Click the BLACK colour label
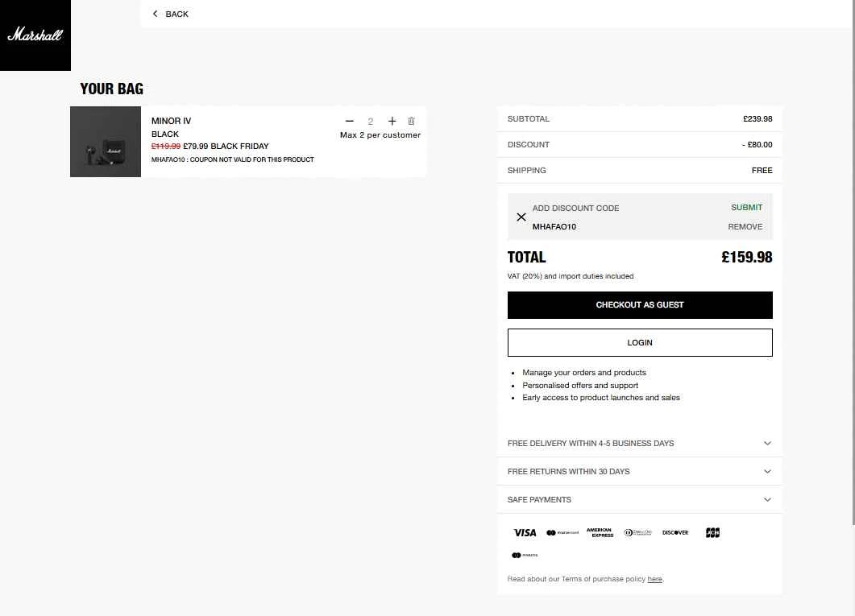 [x=164, y=134]
